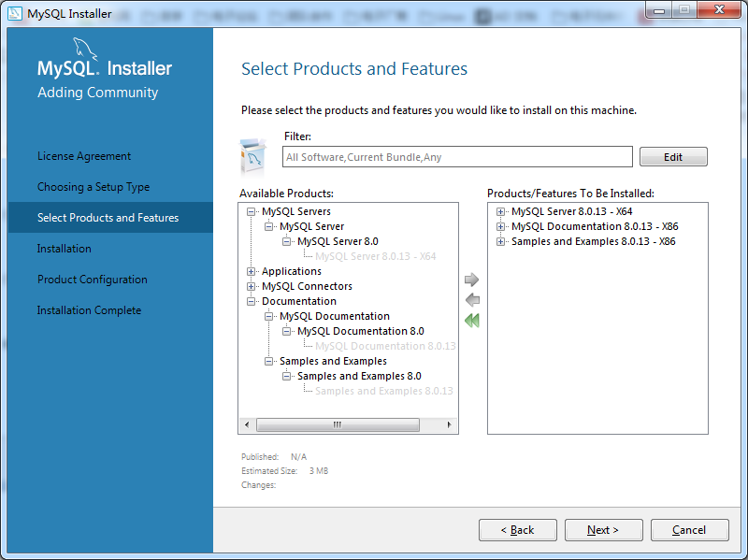Select MySQL Documentation 8.0.13 - X86 label in install list
This screenshot has width=748, height=560.
coord(595,226)
